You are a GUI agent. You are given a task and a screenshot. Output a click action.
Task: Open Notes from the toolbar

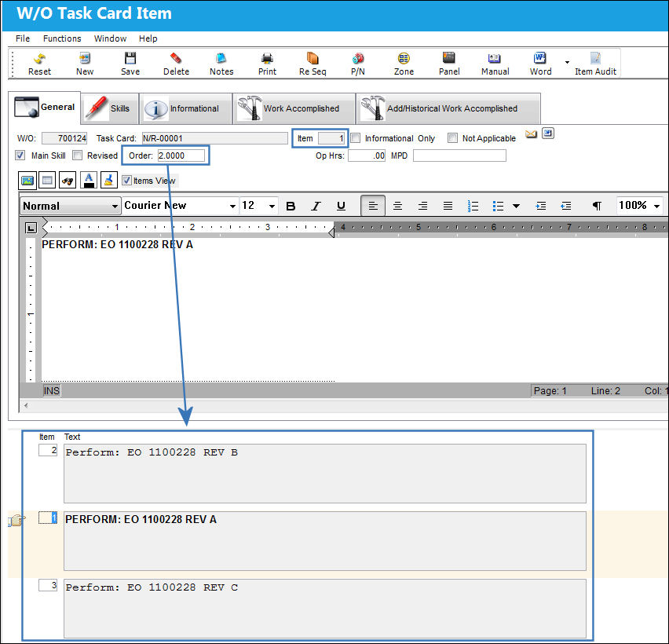[221, 64]
